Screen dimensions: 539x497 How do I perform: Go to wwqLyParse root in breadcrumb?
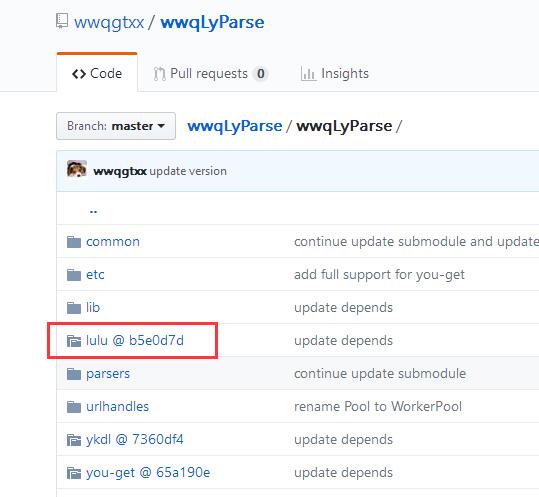click(235, 126)
